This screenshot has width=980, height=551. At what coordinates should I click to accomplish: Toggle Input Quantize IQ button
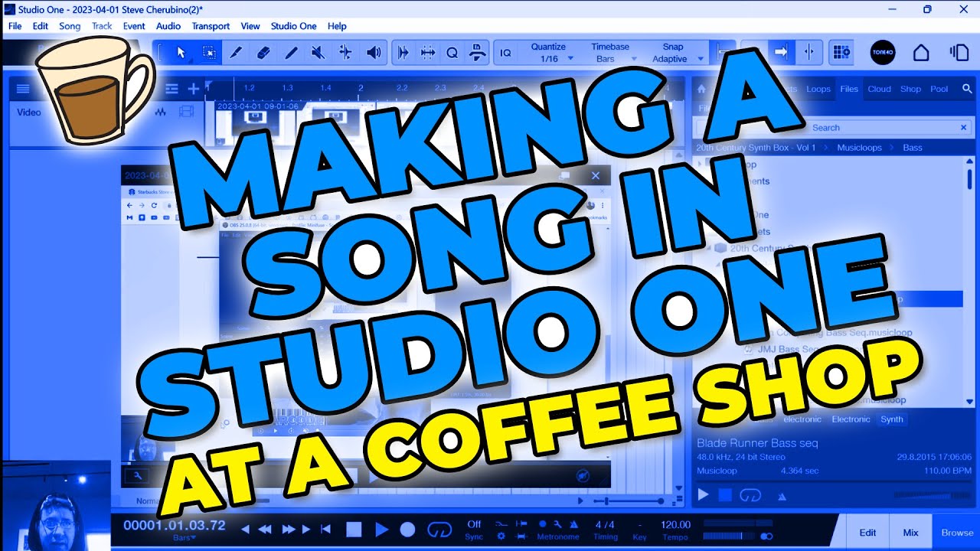point(505,53)
